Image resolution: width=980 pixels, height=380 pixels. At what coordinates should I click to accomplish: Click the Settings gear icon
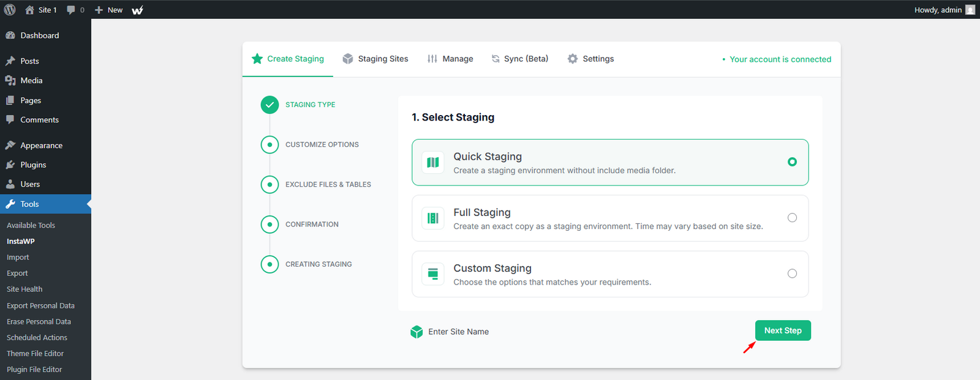[x=573, y=59]
